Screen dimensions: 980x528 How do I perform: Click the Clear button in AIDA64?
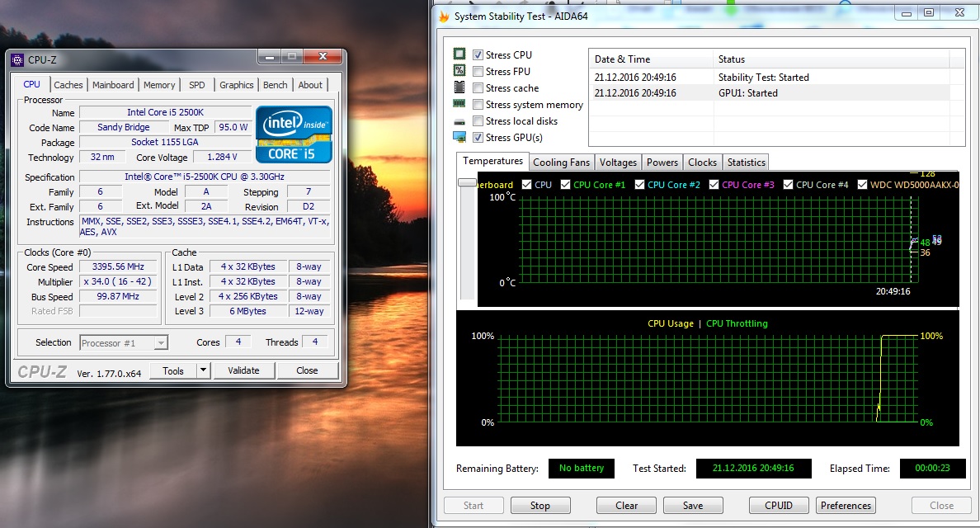coord(626,506)
